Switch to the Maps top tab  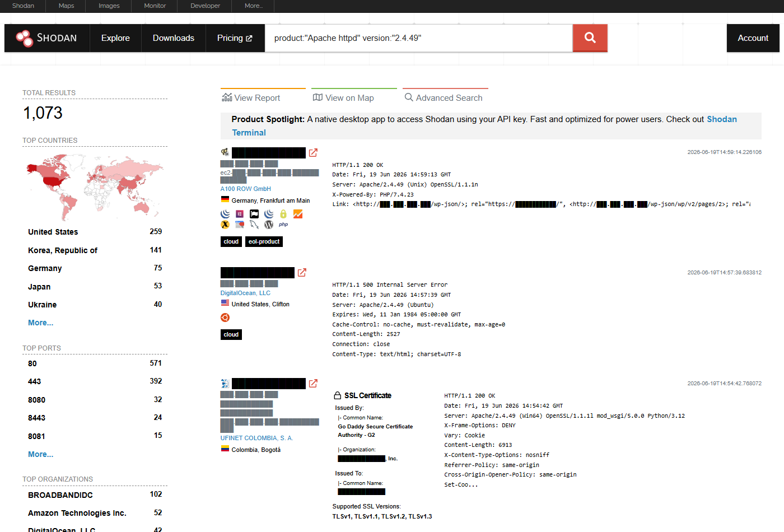click(66, 6)
